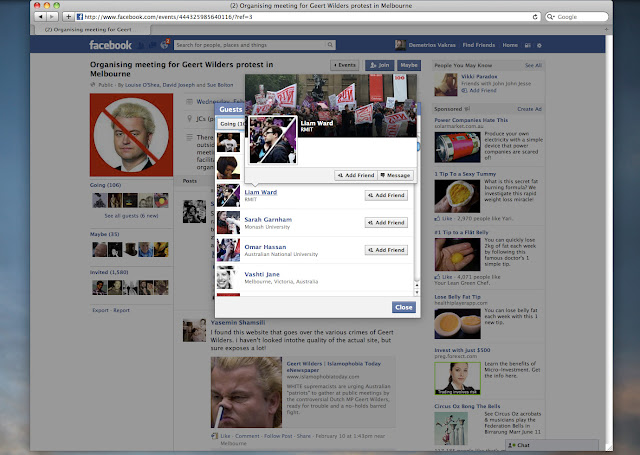
Task: Add Friend next to Liam Ward row
Action: pyautogui.click(x=386, y=195)
